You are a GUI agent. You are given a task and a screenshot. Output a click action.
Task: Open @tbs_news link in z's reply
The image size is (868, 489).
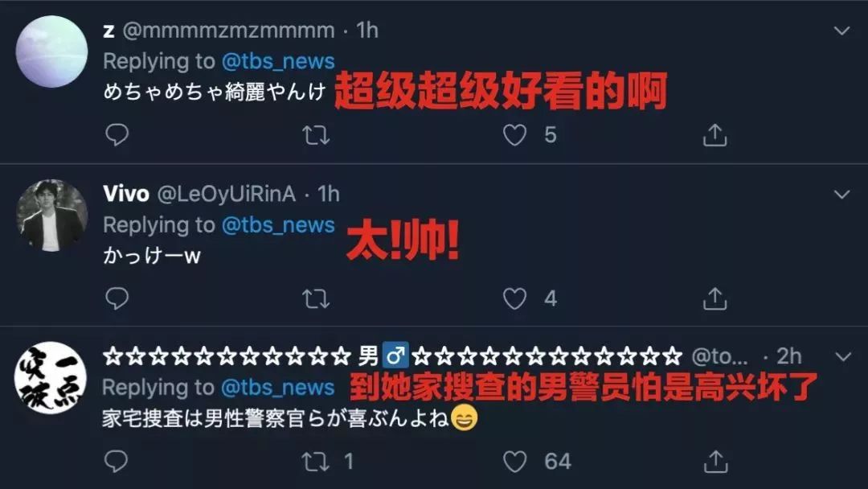[x=278, y=61]
